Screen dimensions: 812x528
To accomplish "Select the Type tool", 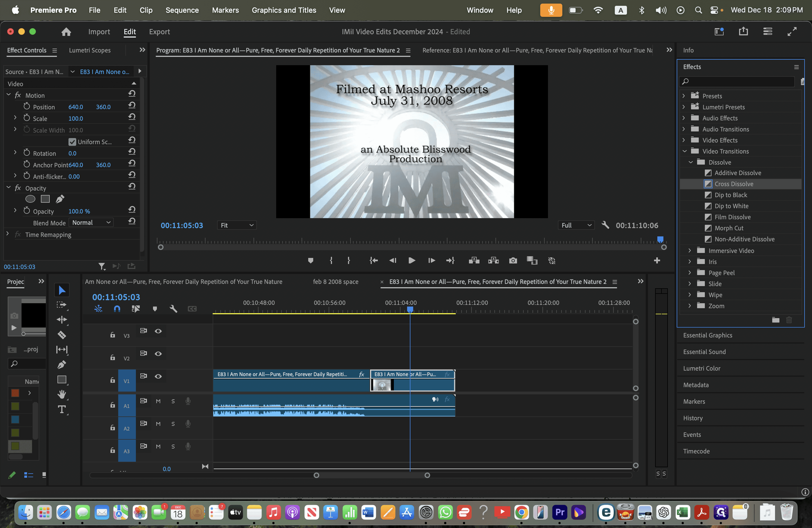I will pos(62,409).
